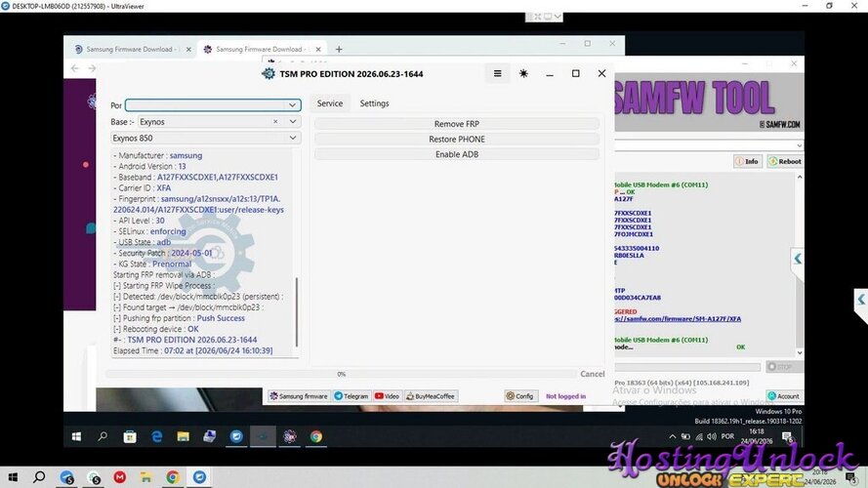The image size is (868, 488).
Task: Switch to the Settings tab
Action: 374,103
